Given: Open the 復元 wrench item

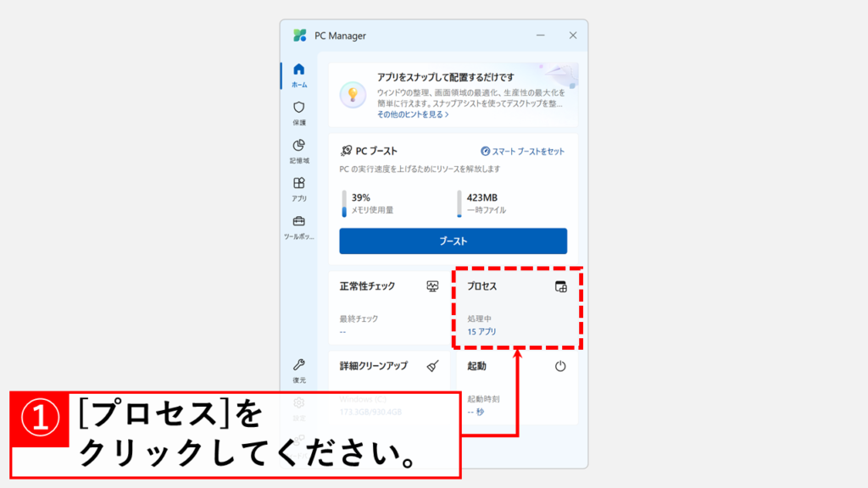Looking at the screenshot, I should coord(299,371).
